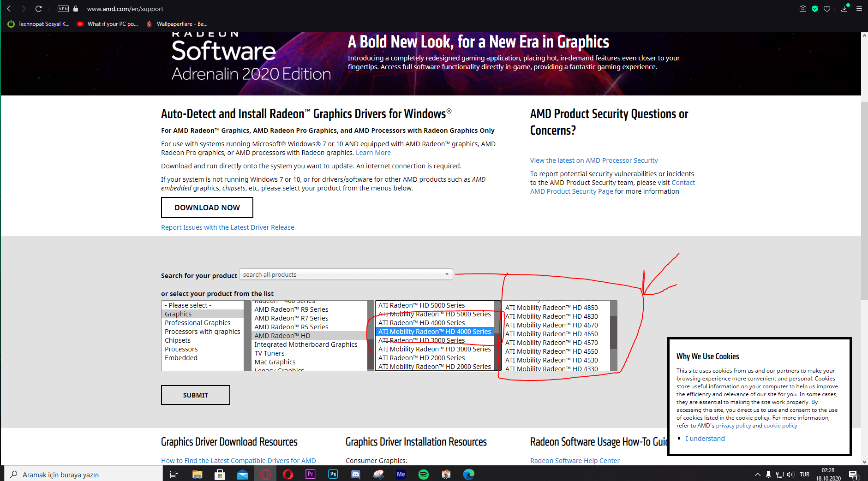This screenshot has width=868, height=481.
Task: View site security lock info
Action: point(76,9)
